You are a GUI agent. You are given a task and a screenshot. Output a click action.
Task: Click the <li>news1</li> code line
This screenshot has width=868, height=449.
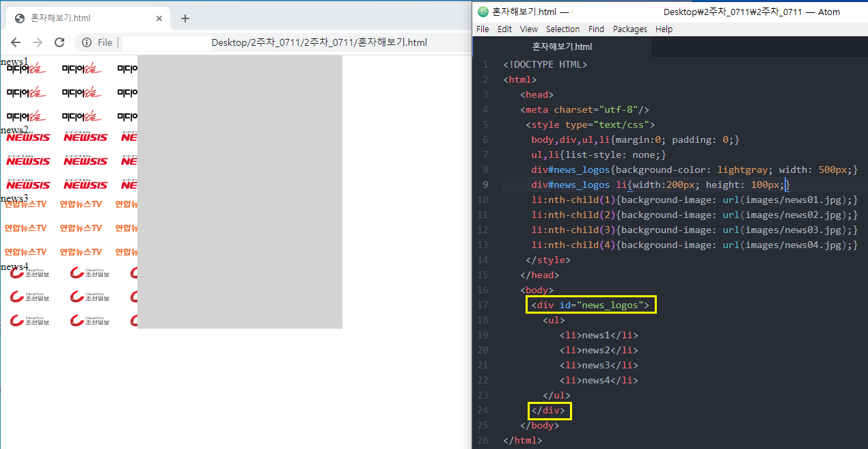click(599, 335)
